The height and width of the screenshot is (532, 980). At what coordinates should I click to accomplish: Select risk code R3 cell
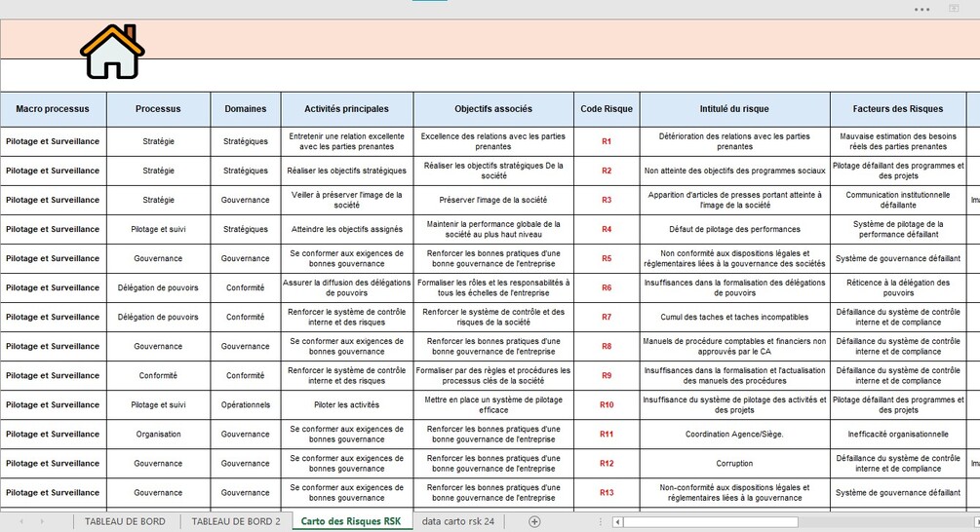[x=607, y=200]
